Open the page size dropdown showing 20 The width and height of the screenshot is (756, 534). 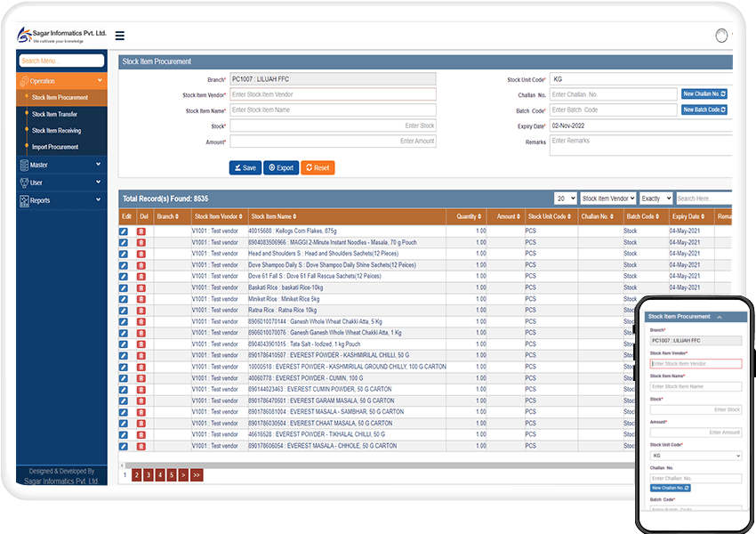tap(565, 198)
